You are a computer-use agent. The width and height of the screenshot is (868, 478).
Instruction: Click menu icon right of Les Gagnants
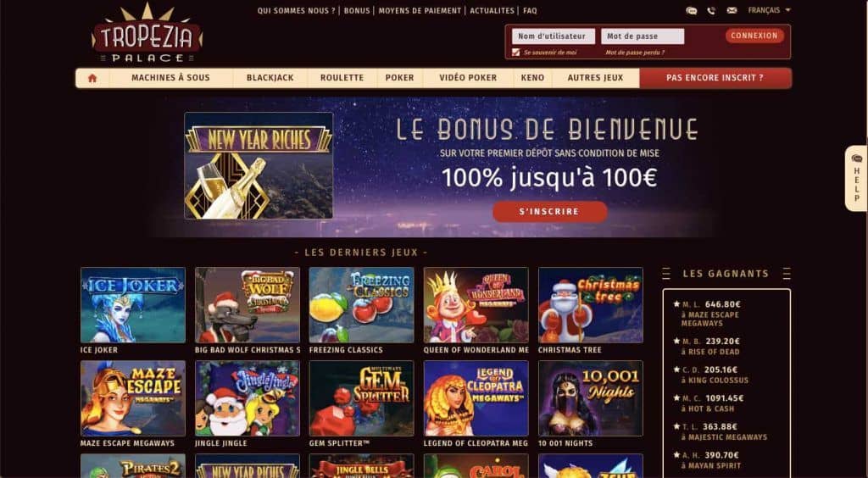point(787,274)
